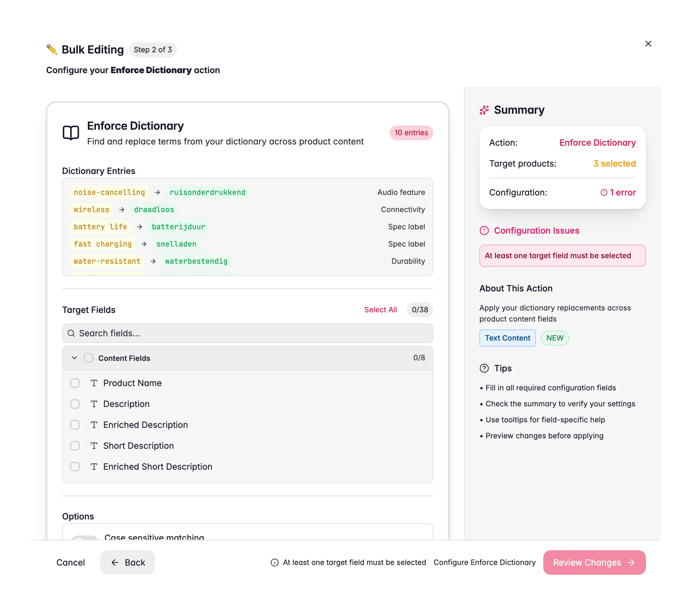Click the target field error message box
692x616 pixels.
coord(562,256)
